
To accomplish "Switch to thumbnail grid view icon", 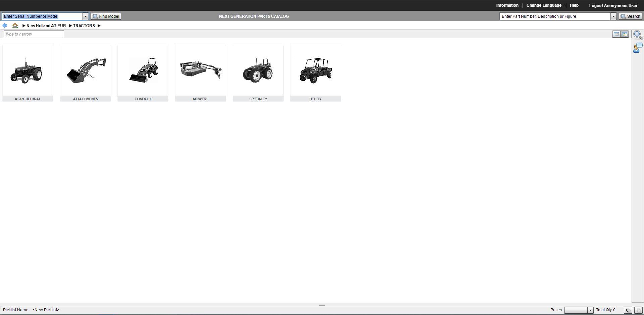I will point(625,34).
